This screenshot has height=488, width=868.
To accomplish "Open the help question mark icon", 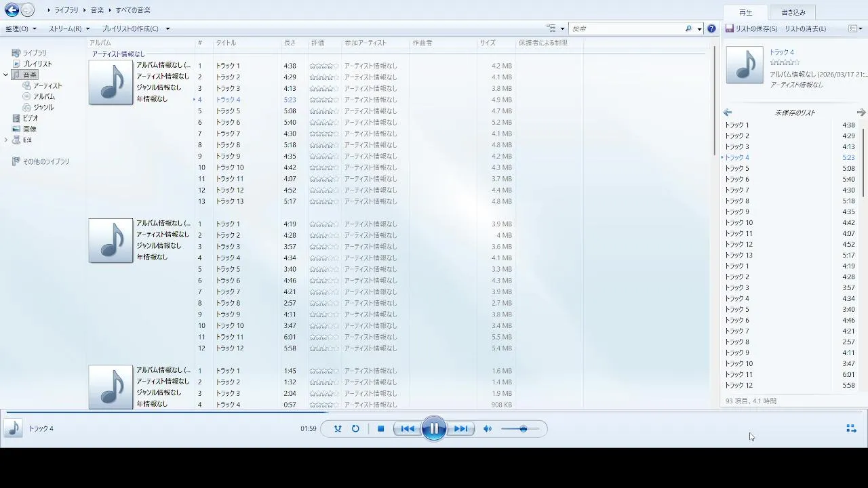I will (711, 28).
